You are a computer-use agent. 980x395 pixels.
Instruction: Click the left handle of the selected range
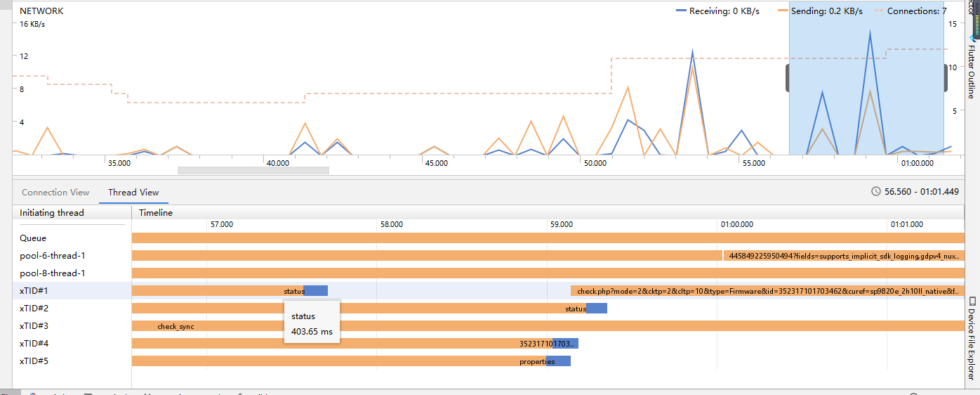[x=788, y=77]
